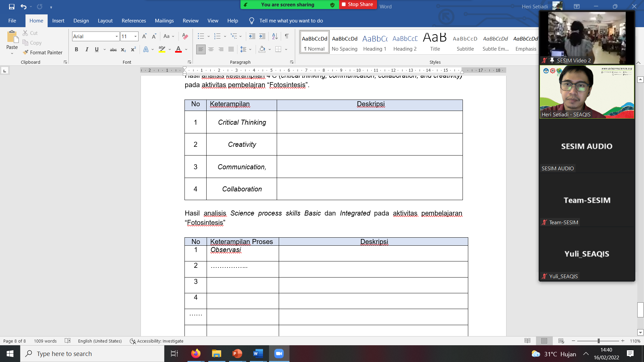644x362 pixels.
Task: Click the Stop Share button
Action: [x=358, y=4]
